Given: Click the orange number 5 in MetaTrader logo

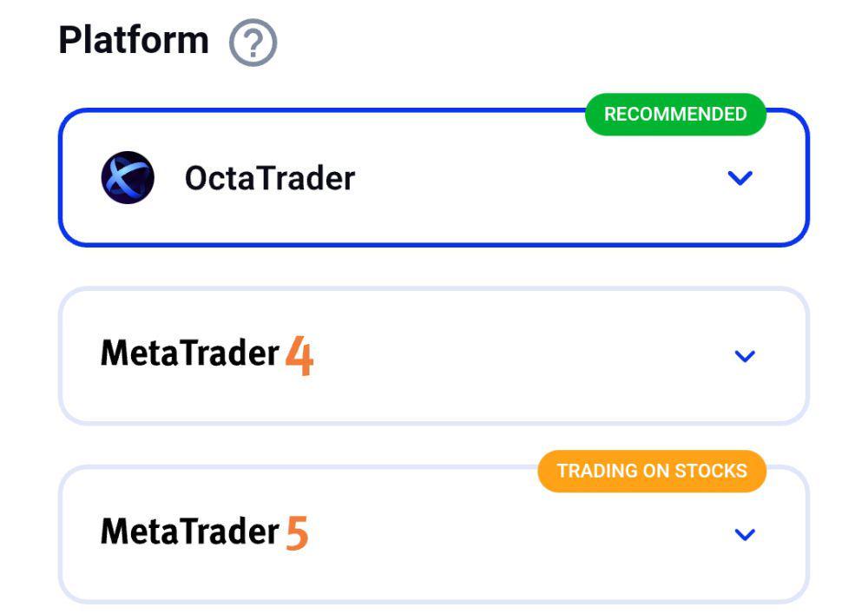Looking at the screenshot, I should [297, 533].
